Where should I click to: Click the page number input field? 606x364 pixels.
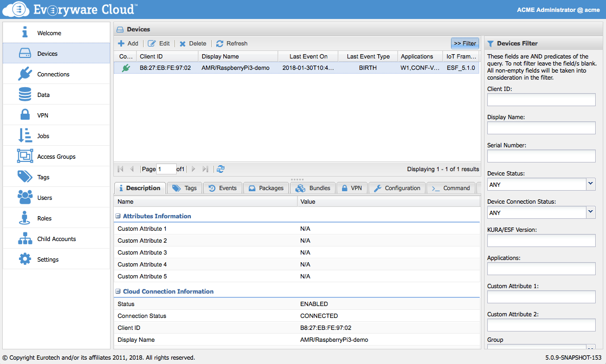(166, 169)
